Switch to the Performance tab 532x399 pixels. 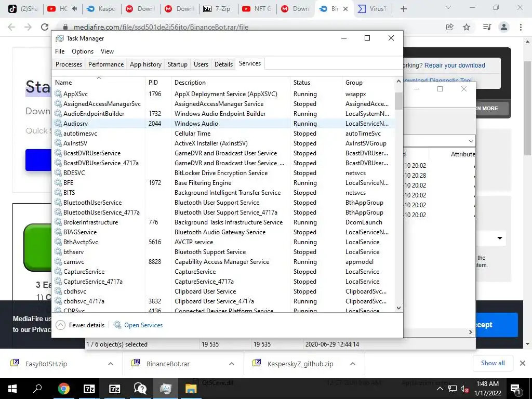click(x=106, y=64)
